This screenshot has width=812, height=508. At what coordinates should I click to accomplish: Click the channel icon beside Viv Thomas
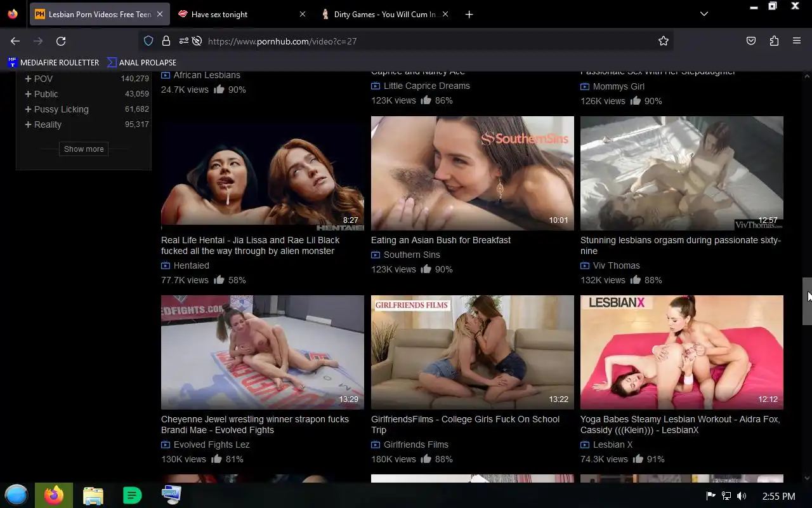pyautogui.click(x=585, y=265)
